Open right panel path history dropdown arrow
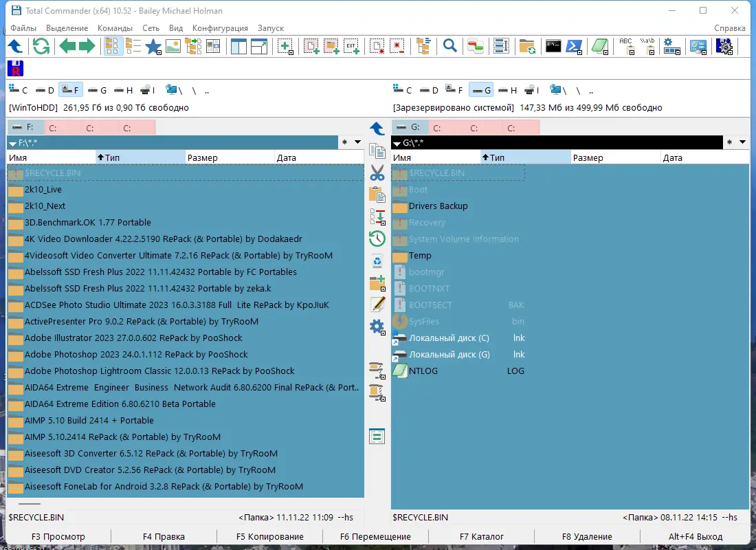This screenshot has height=550, width=756. [x=742, y=142]
